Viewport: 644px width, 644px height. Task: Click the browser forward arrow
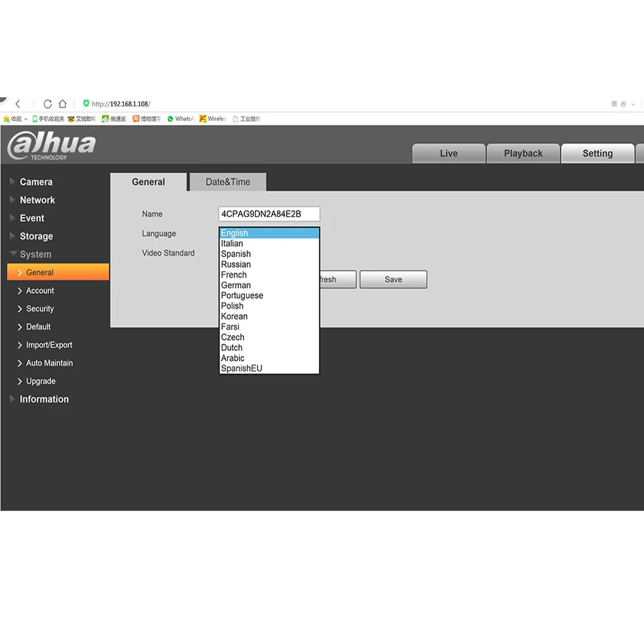click(x=33, y=104)
